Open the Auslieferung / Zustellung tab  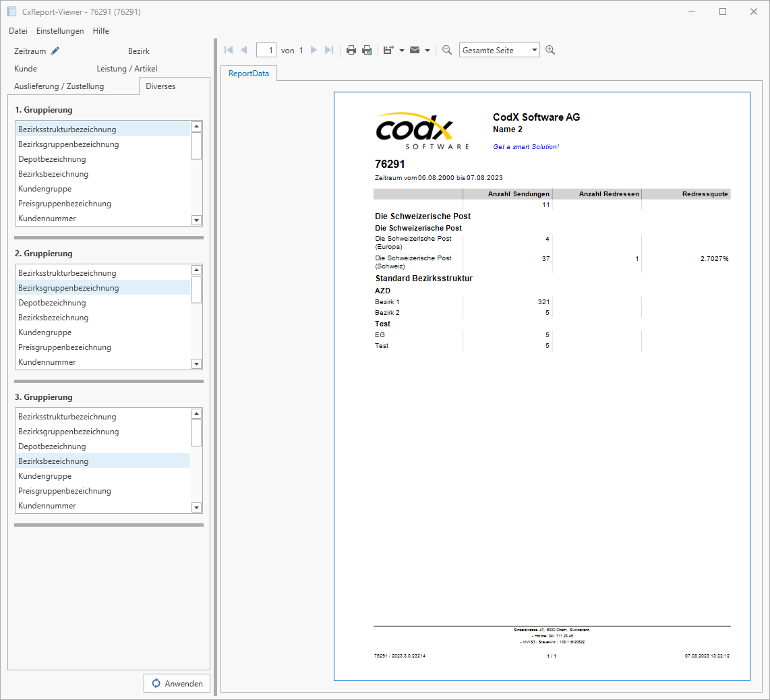(x=59, y=86)
